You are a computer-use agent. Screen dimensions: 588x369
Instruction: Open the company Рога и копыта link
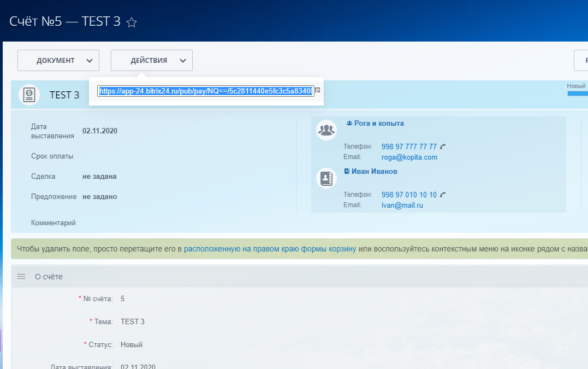click(379, 123)
